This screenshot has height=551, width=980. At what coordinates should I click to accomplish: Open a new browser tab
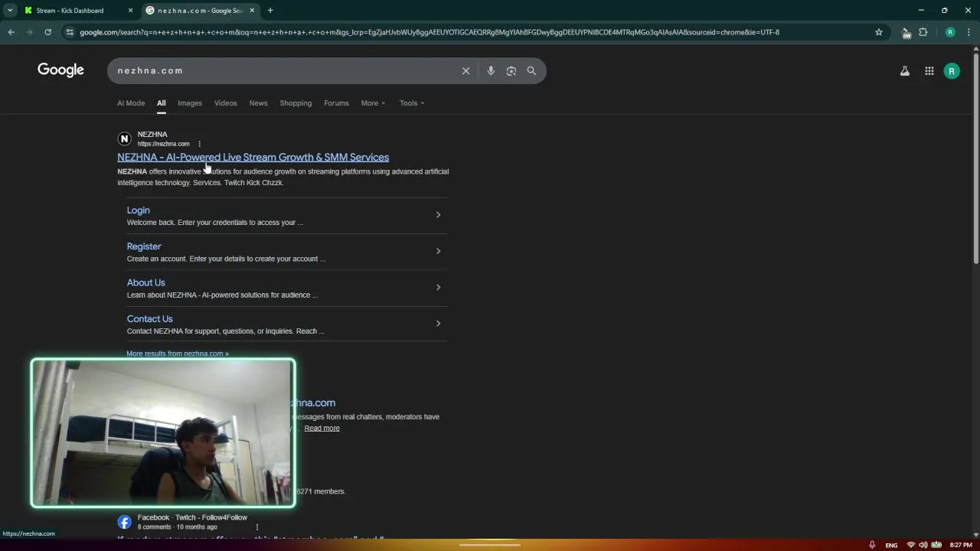click(270, 11)
